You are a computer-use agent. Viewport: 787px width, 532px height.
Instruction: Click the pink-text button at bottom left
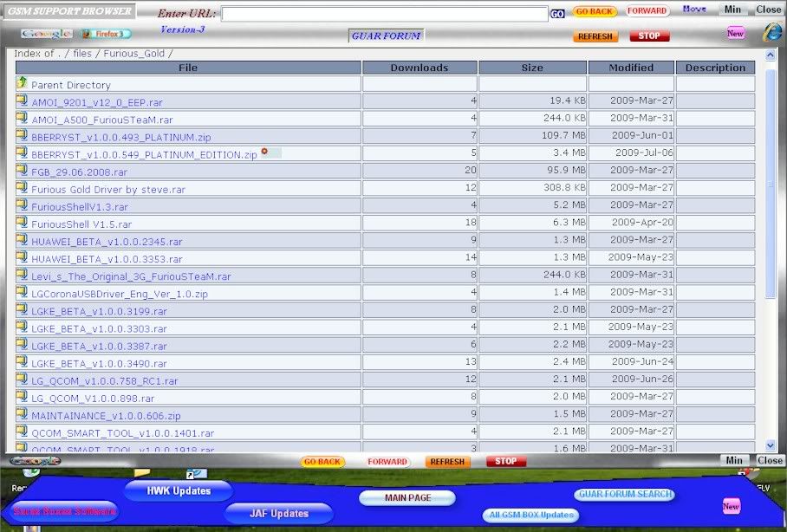64,511
